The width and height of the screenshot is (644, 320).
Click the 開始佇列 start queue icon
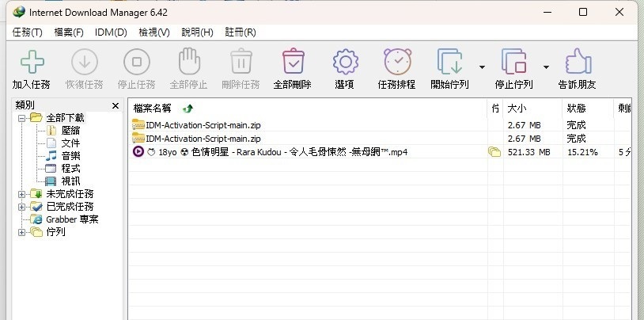450,62
